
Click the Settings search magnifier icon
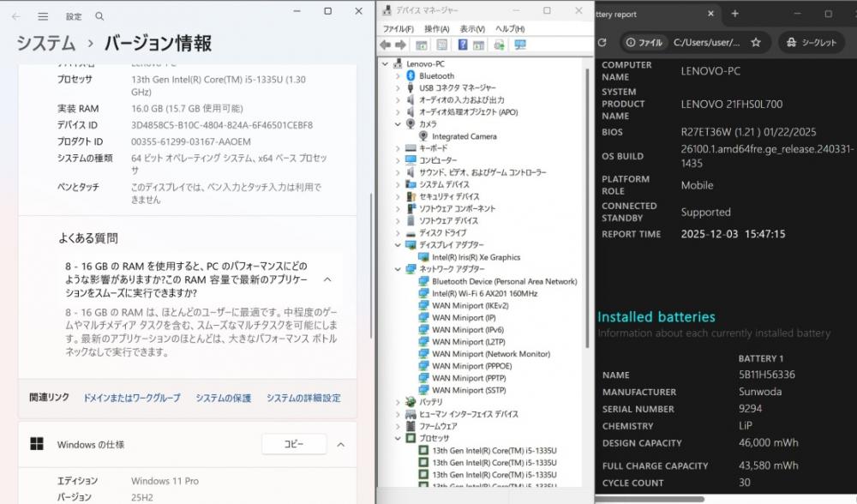[99, 16]
